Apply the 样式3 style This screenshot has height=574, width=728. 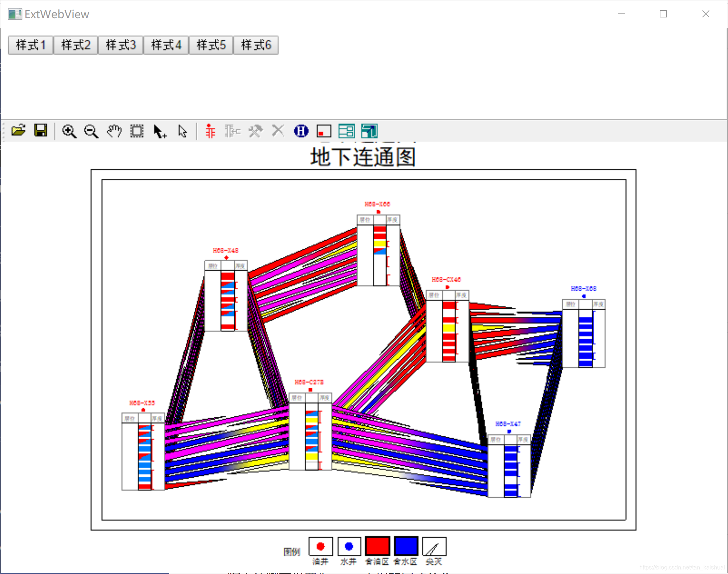[121, 45]
